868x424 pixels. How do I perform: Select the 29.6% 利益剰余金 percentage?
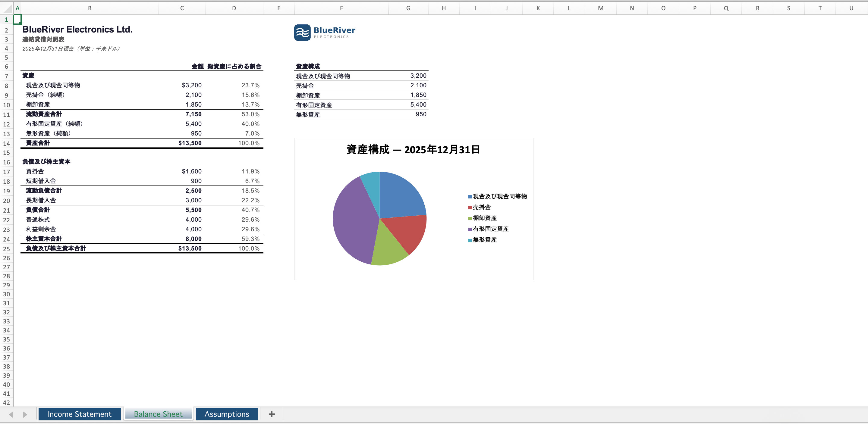coord(250,229)
